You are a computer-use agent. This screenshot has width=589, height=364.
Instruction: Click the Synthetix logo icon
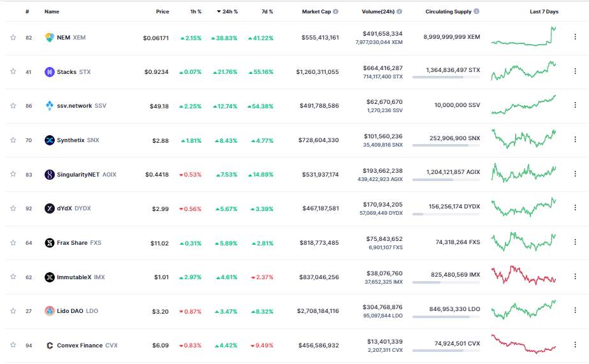click(x=50, y=140)
